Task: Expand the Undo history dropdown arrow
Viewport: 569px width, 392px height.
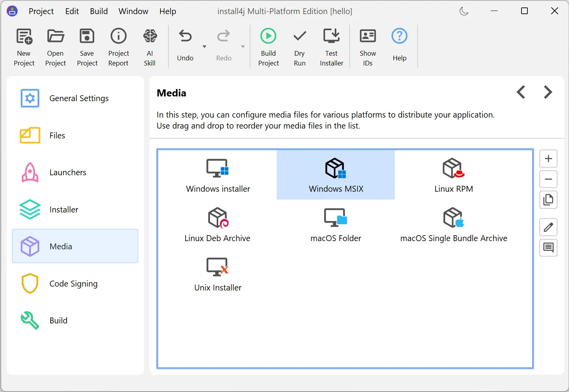Action: tap(204, 47)
